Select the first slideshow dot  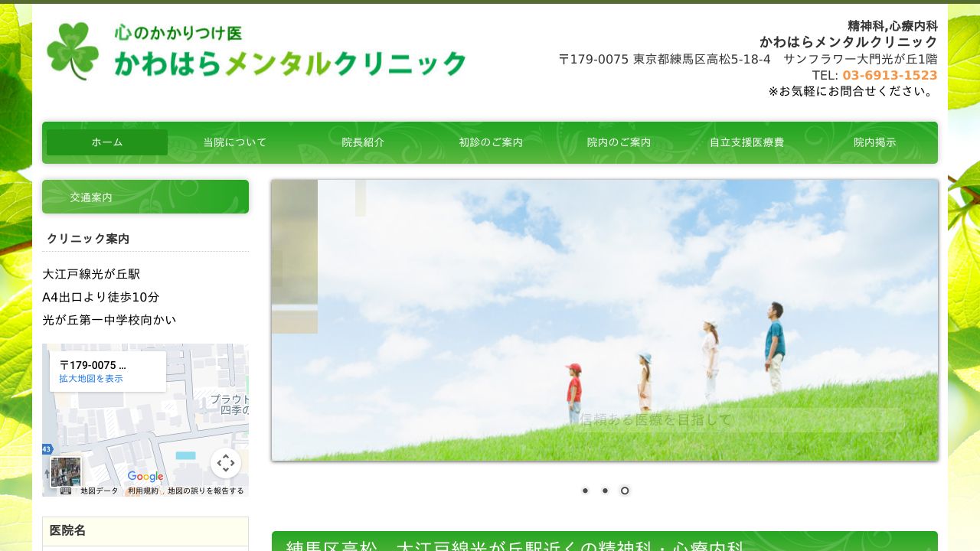585,491
